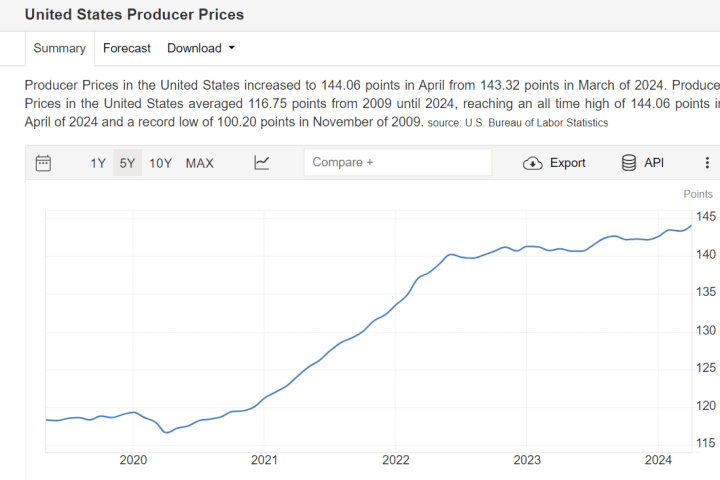The height and width of the screenshot is (480, 720).
Task: Click the chart line's low point in 2020
Action: click(x=166, y=432)
